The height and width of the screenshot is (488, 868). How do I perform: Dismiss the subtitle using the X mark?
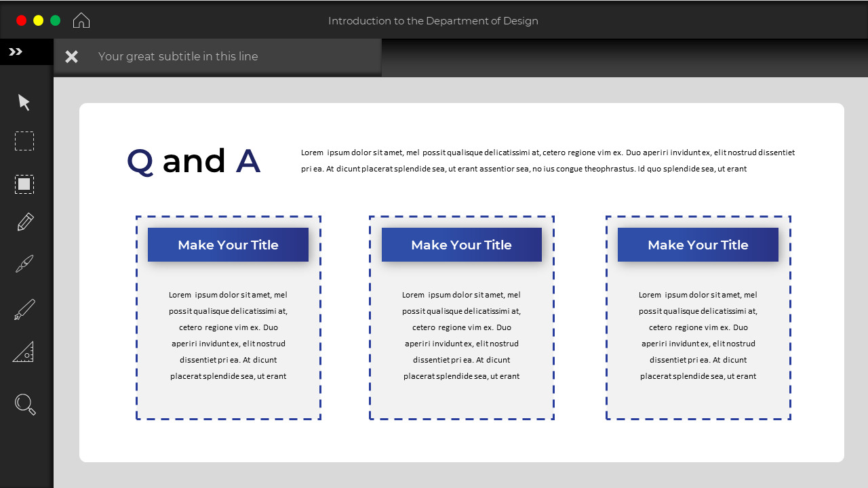(71, 56)
